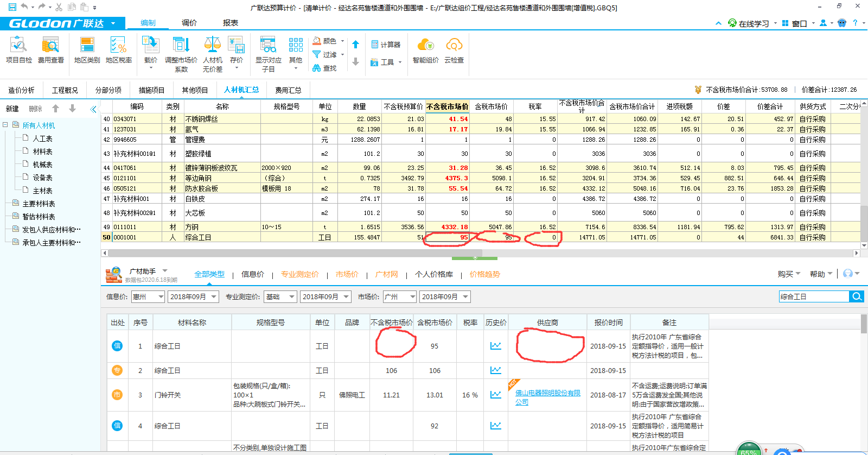Click the 删除 delete button

35,109
